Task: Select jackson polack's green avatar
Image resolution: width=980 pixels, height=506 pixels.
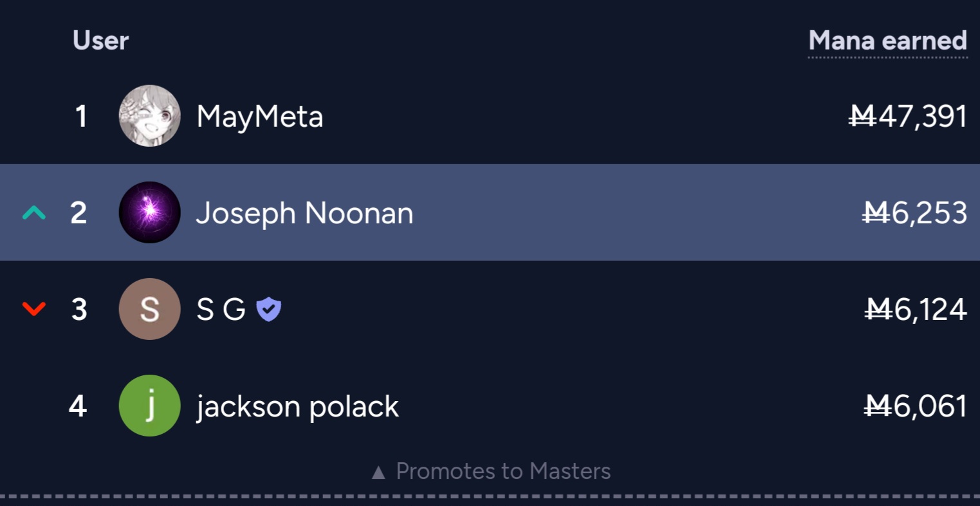Action: (x=149, y=406)
